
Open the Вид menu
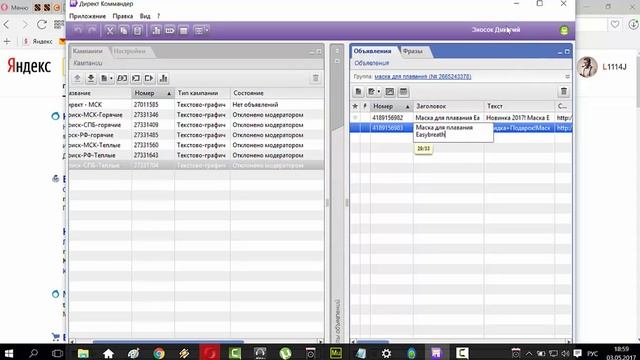pos(145,16)
